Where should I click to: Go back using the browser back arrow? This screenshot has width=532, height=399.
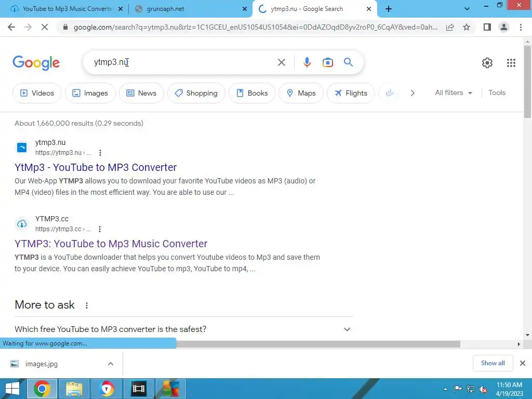11,27
